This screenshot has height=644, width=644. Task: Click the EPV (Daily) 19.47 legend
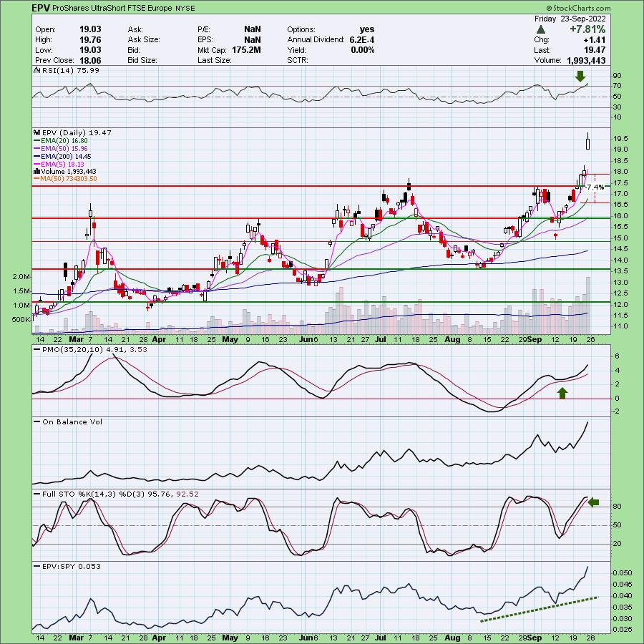(76, 132)
